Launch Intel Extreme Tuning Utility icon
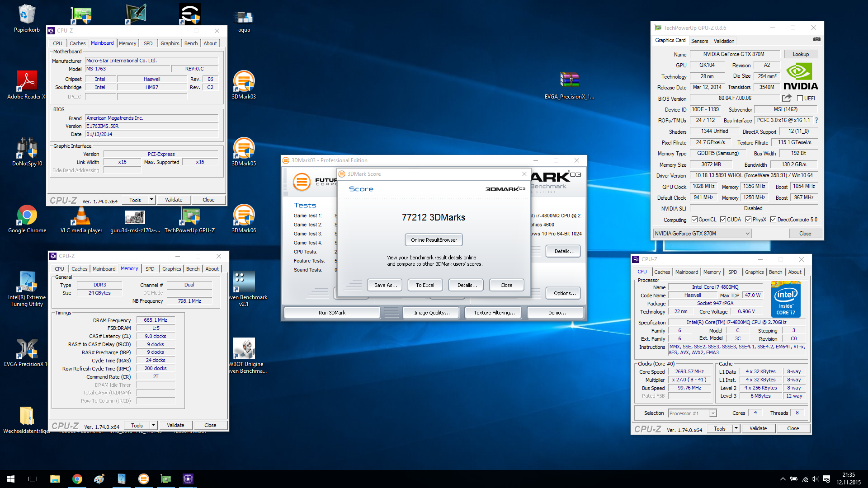 tap(27, 289)
